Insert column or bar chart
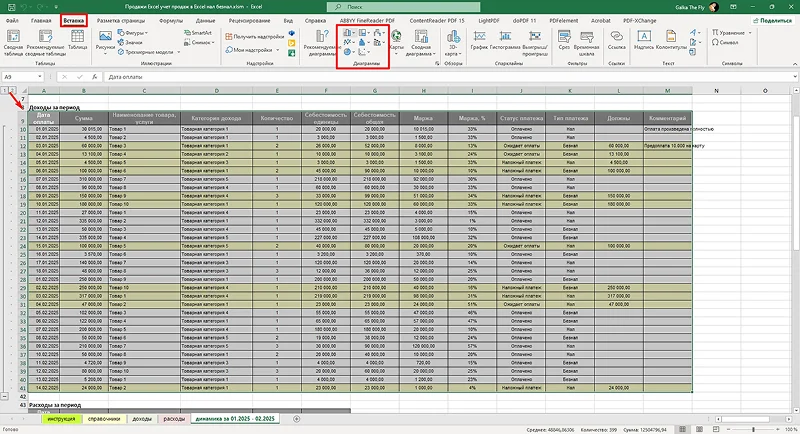This screenshot has height=434, width=800. (x=349, y=33)
